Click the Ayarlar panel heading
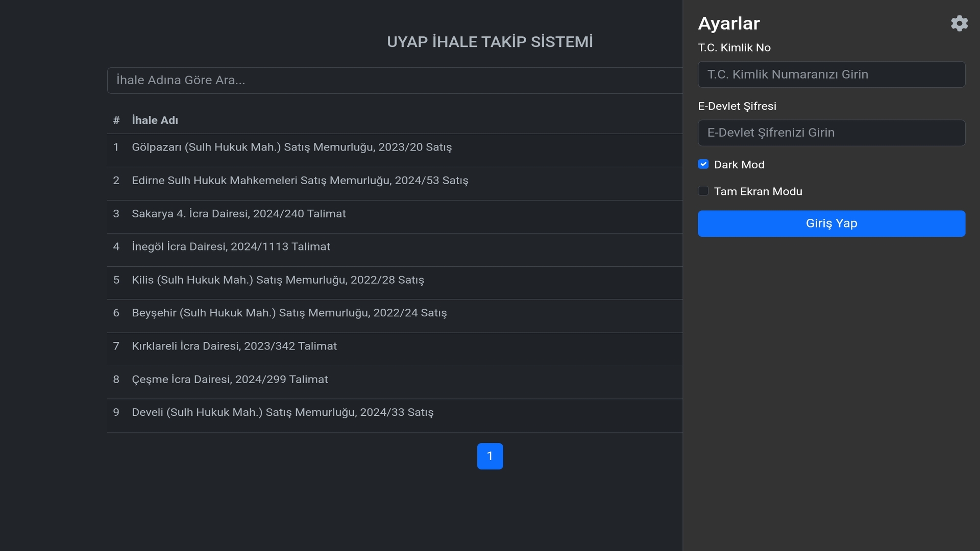 point(729,23)
